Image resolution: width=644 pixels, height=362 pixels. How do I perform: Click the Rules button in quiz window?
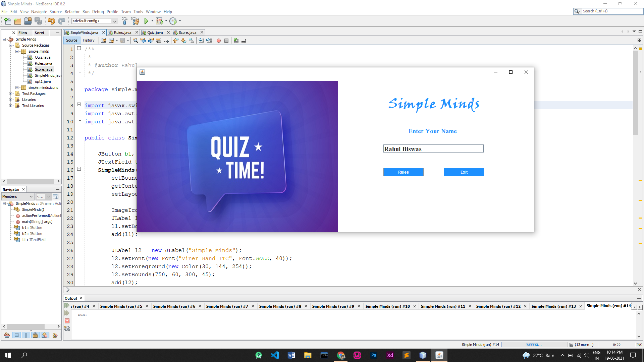coord(403,172)
